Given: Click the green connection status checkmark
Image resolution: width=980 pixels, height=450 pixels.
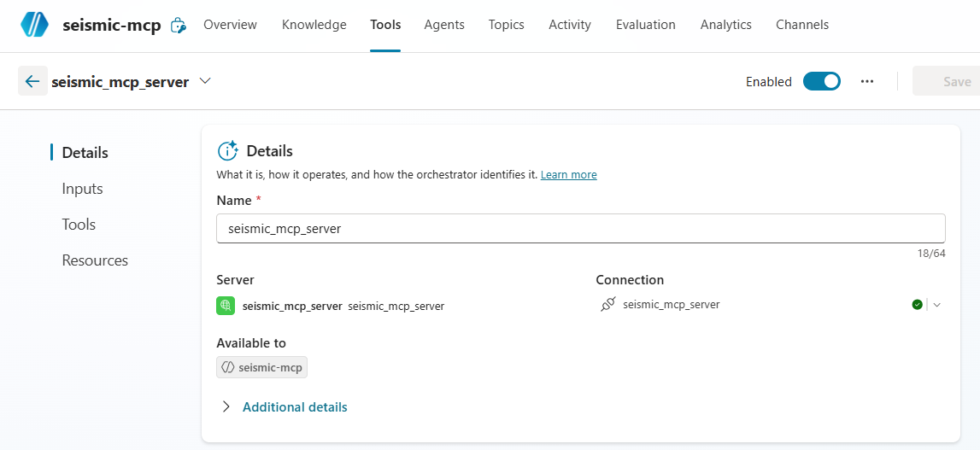Looking at the screenshot, I should click(917, 304).
